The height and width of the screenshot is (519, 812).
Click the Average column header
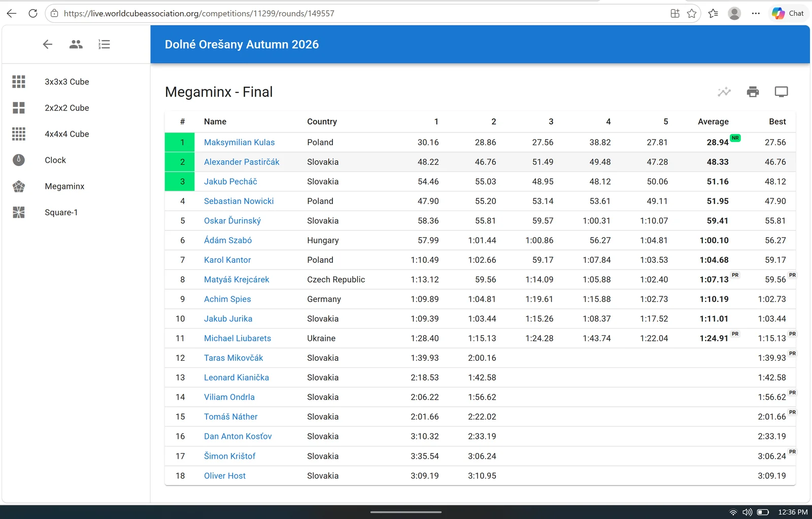pyautogui.click(x=713, y=122)
